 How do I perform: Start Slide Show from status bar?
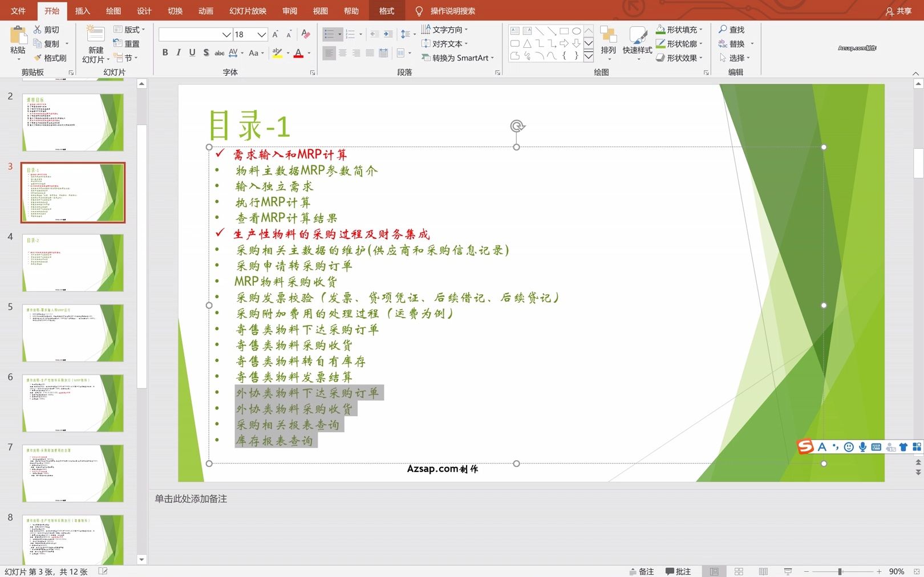pyautogui.click(x=788, y=571)
